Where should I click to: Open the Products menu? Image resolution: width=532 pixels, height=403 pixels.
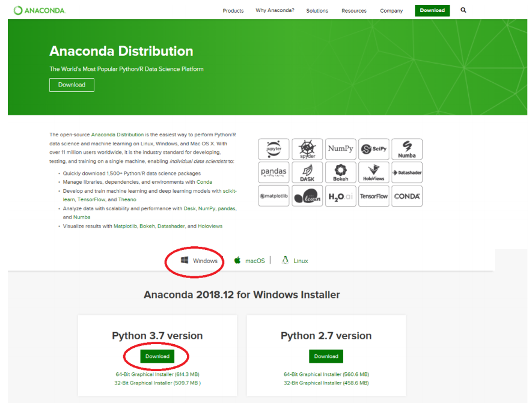click(x=233, y=11)
